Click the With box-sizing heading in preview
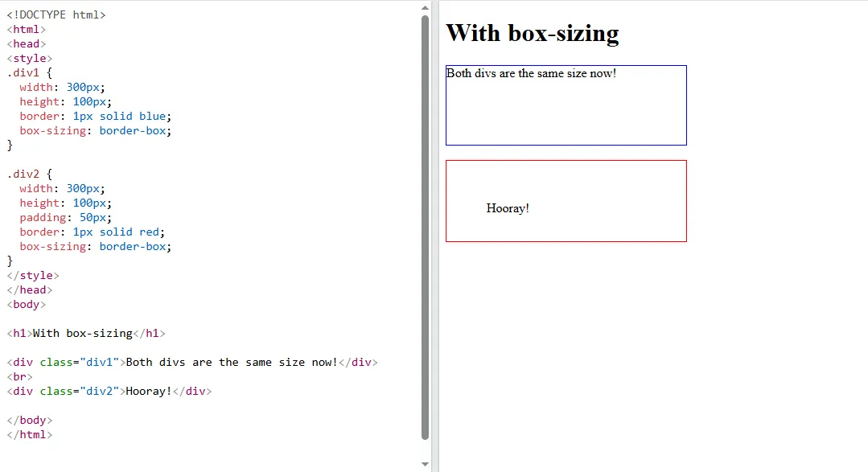The image size is (868, 472). click(x=532, y=33)
